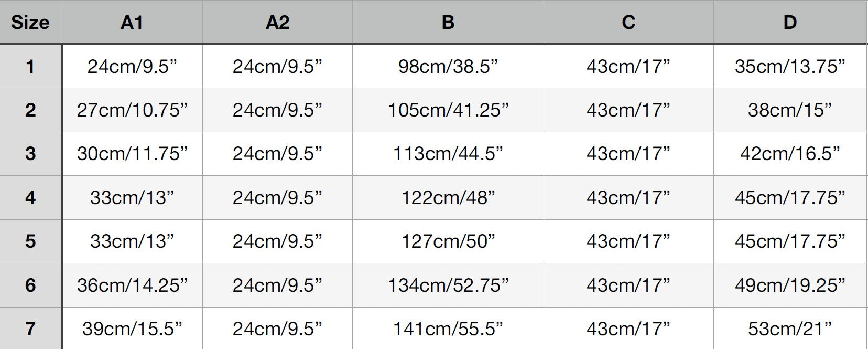This screenshot has height=349, width=868.
Task: Select the 35cm/13.75" cell
Action: tap(790, 67)
